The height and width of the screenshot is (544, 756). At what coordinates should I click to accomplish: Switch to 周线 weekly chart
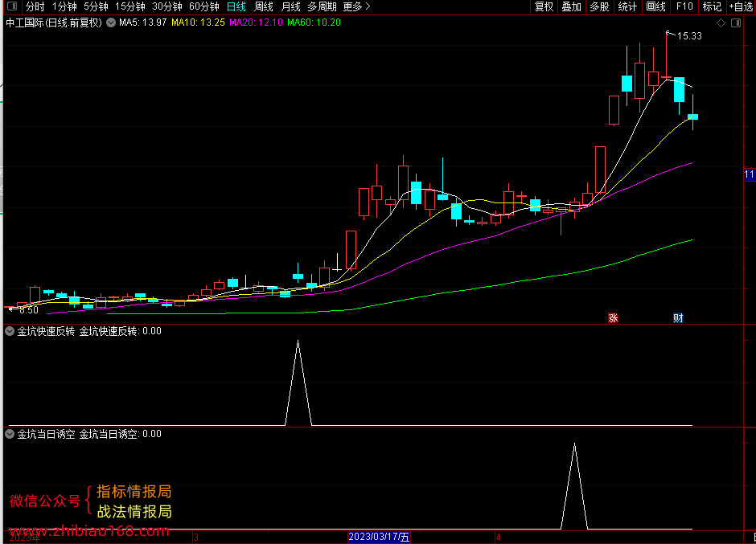(x=264, y=6)
